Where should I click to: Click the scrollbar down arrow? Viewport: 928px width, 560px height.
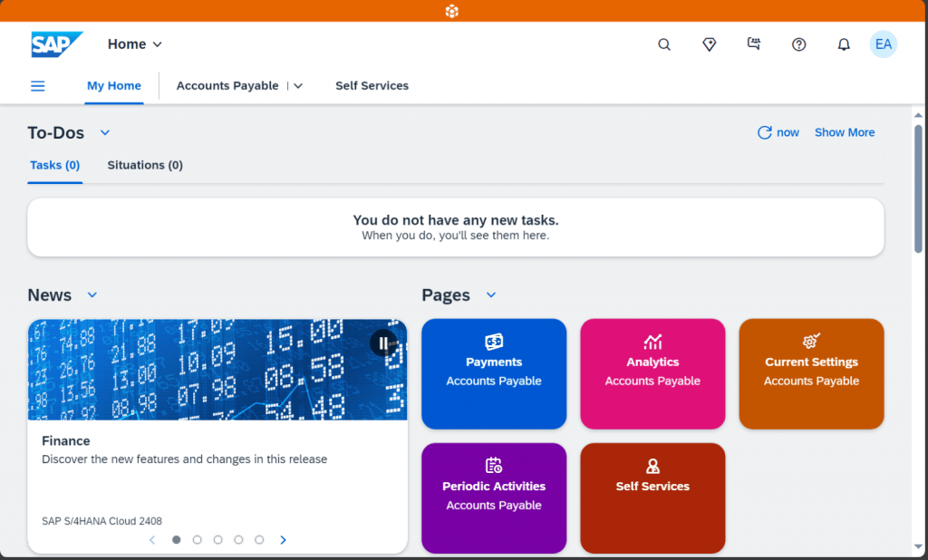tap(918, 547)
